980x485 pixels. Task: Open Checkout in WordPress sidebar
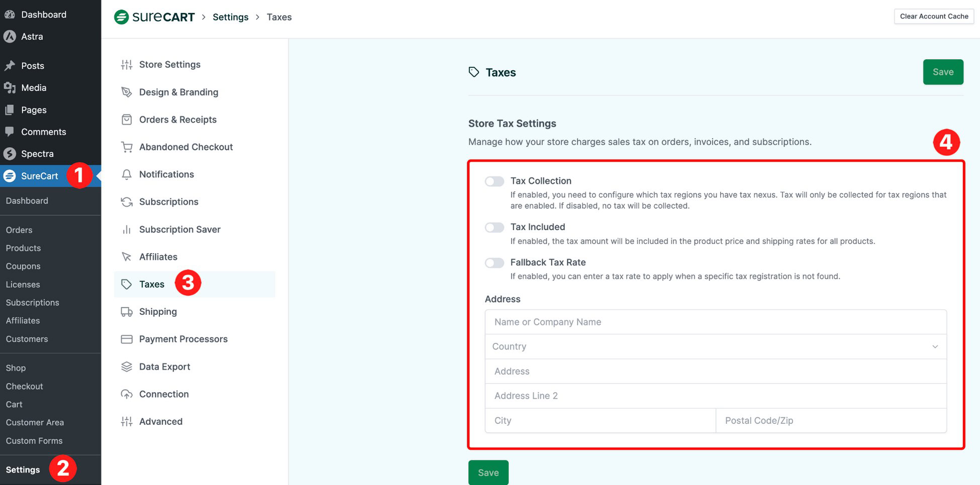24,386
